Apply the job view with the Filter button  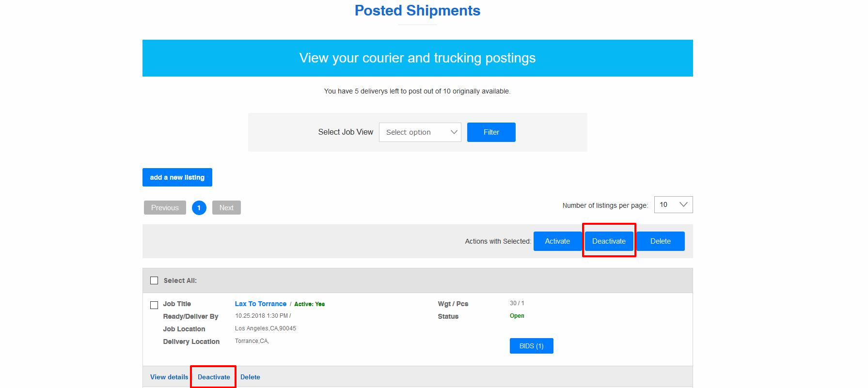[x=491, y=132]
